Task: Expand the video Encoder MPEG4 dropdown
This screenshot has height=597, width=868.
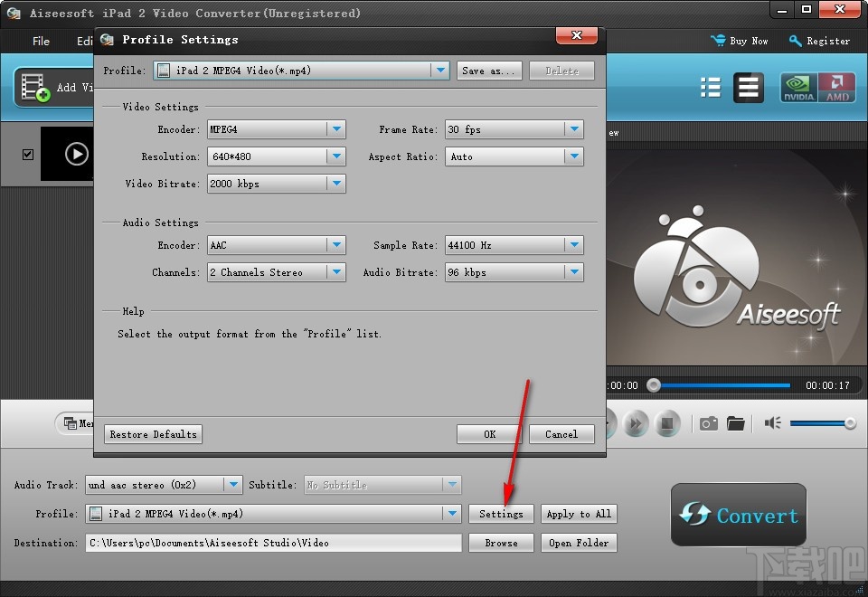Action: pos(336,129)
